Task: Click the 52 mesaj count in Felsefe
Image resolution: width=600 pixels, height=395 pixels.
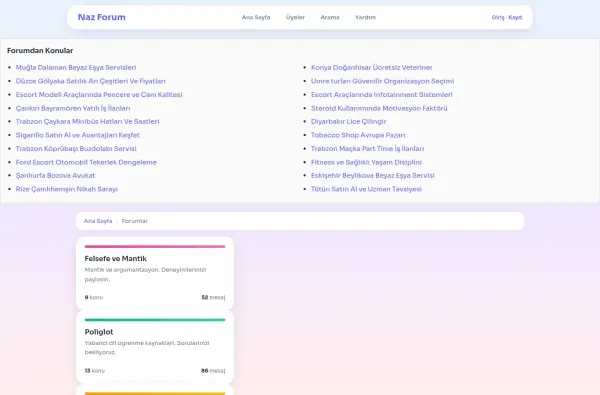Action: (x=213, y=297)
